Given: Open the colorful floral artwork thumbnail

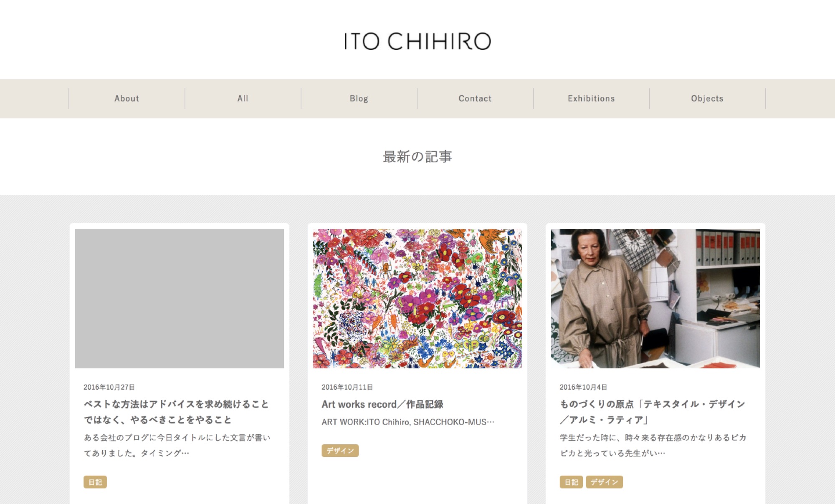Looking at the screenshot, I should [417, 299].
